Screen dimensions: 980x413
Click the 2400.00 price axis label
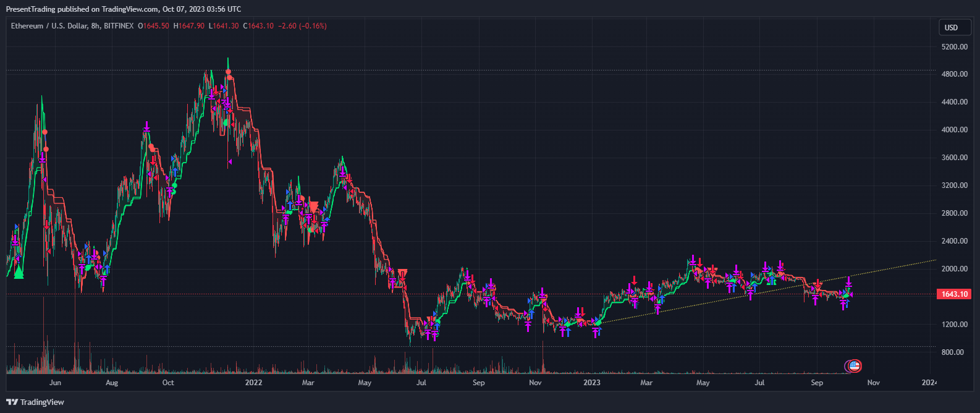coord(954,241)
